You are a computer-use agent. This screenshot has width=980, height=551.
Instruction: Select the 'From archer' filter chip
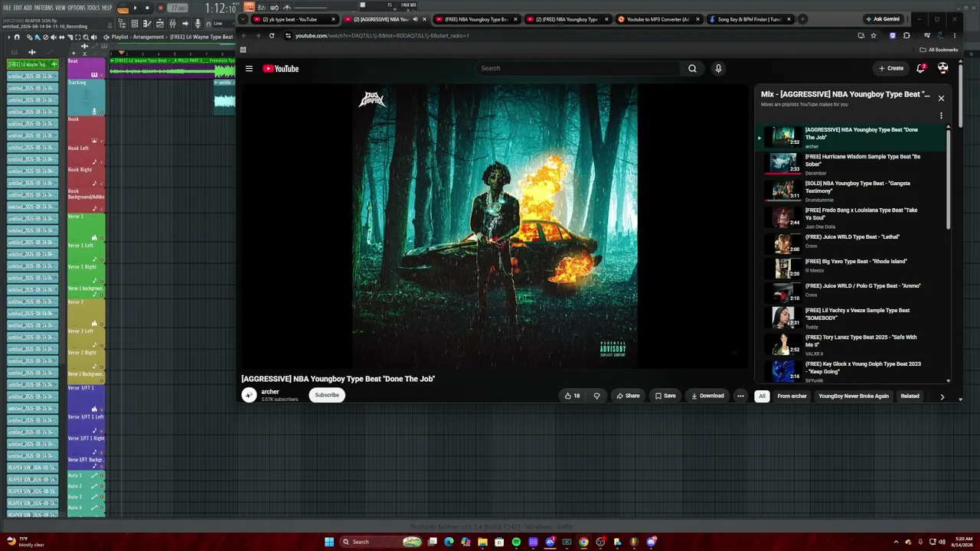(x=792, y=396)
